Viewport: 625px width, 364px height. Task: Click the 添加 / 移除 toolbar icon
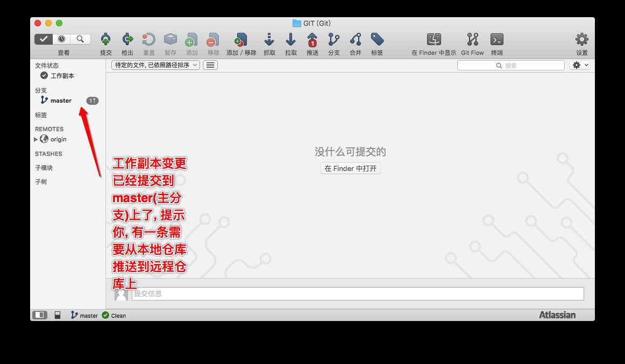click(x=241, y=40)
